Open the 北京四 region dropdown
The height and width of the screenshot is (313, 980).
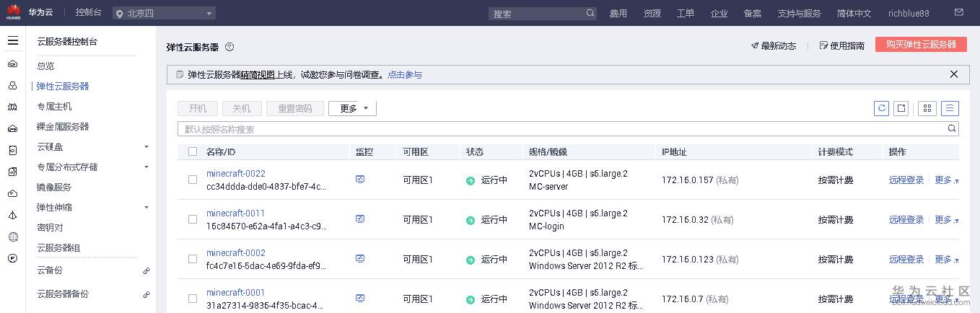coord(164,13)
